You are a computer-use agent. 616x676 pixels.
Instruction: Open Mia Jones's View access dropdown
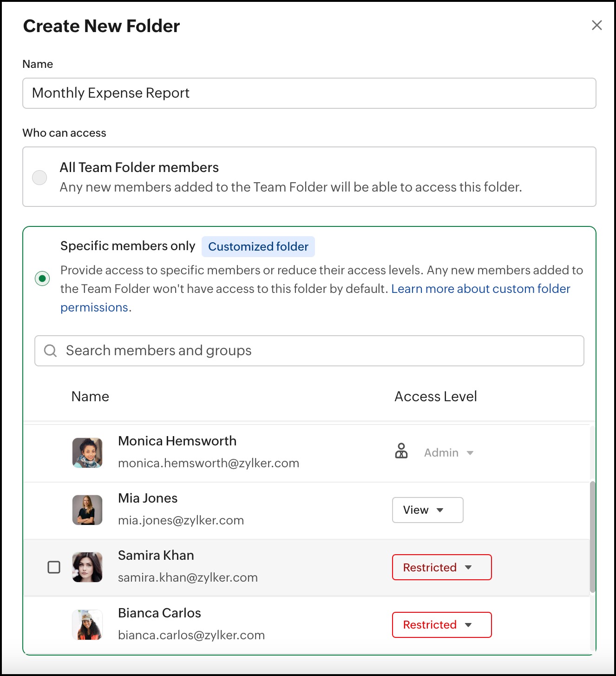point(427,510)
